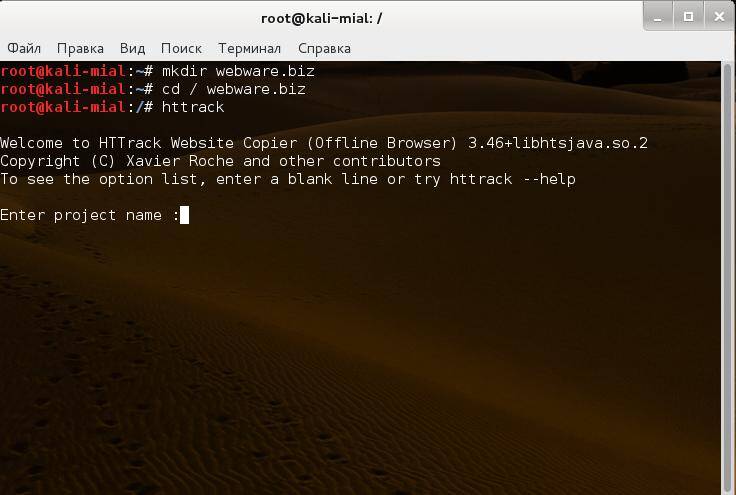
Task: Open the Терминал menu
Action: point(249,48)
